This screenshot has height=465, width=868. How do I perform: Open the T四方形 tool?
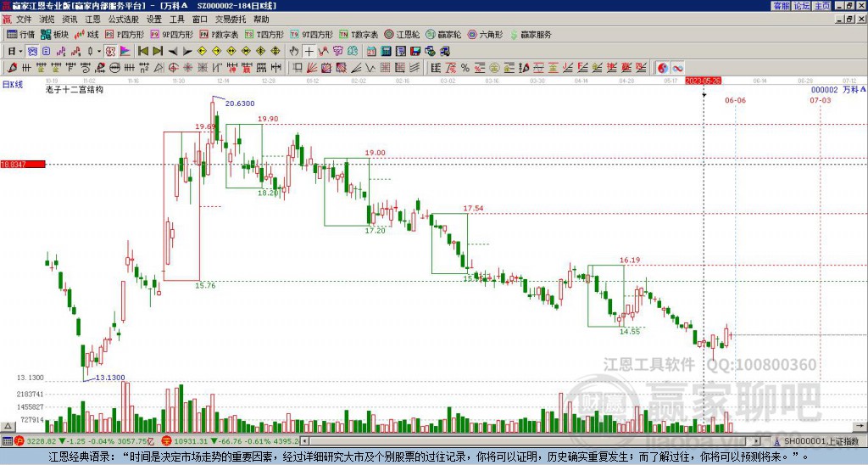tap(264, 34)
